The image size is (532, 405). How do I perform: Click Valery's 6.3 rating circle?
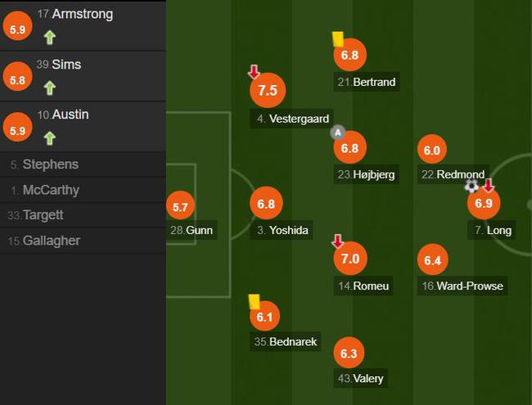point(349,353)
